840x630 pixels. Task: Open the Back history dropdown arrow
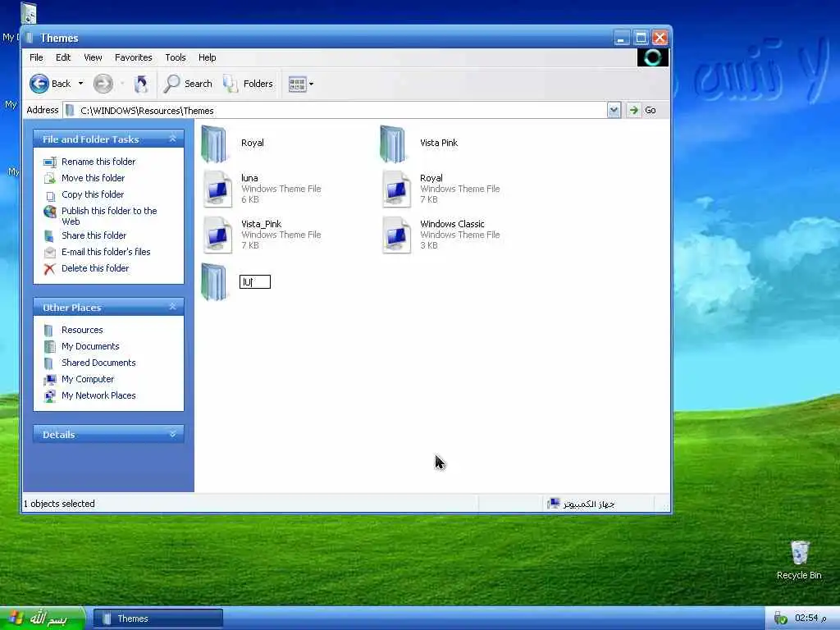click(x=81, y=84)
